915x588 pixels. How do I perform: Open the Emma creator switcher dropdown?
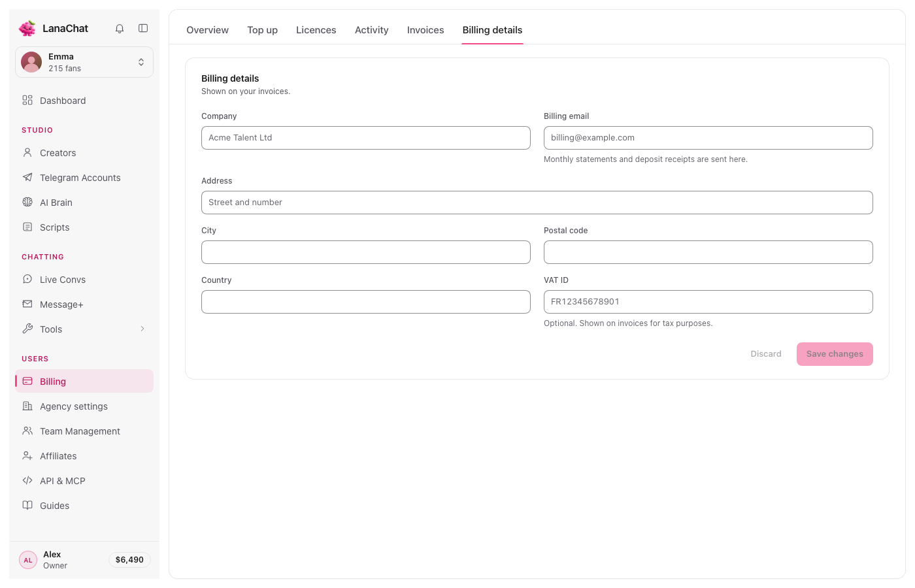coord(84,62)
